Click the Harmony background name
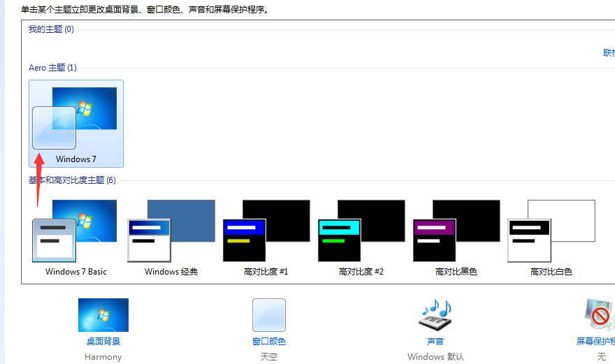The height and width of the screenshot is (364, 615). [x=103, y=357]
